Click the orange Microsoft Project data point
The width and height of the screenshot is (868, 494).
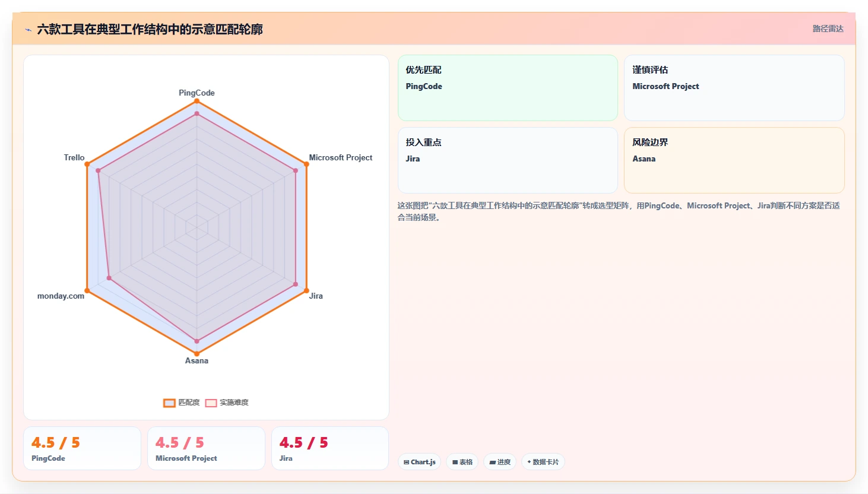tap(306, 164)
